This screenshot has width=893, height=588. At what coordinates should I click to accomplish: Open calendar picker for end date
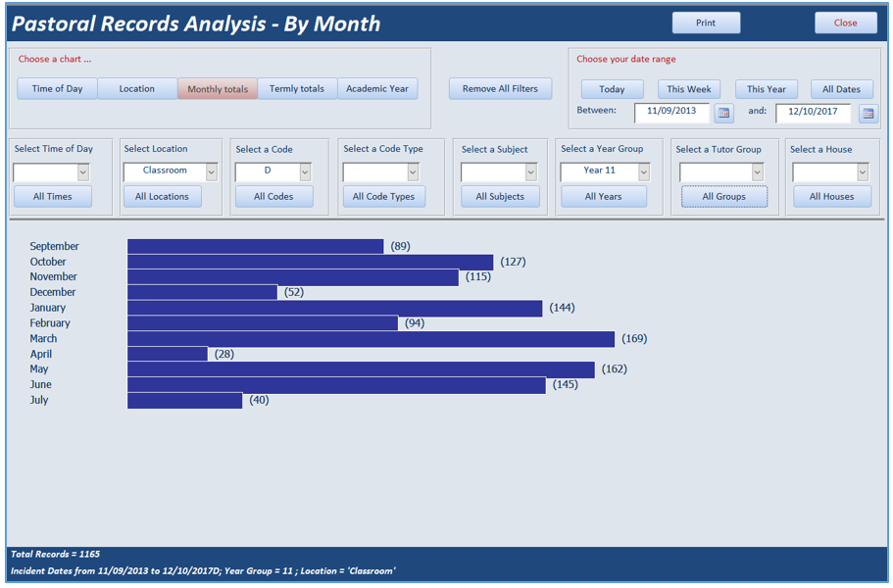(868, 114)
